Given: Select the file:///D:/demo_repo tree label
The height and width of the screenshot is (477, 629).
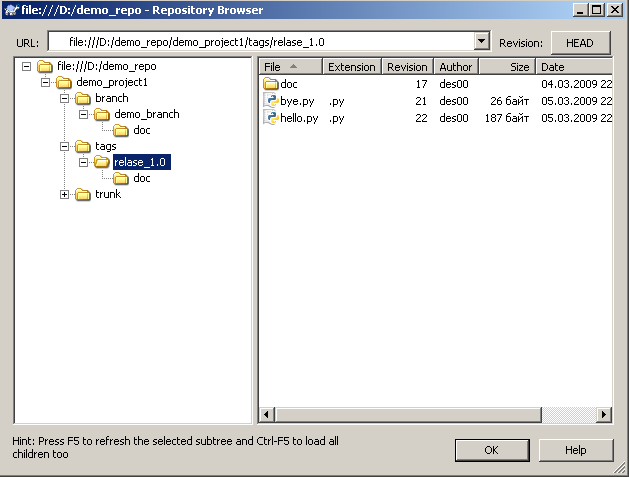Looking at the screenshot, I should (107, 66).
